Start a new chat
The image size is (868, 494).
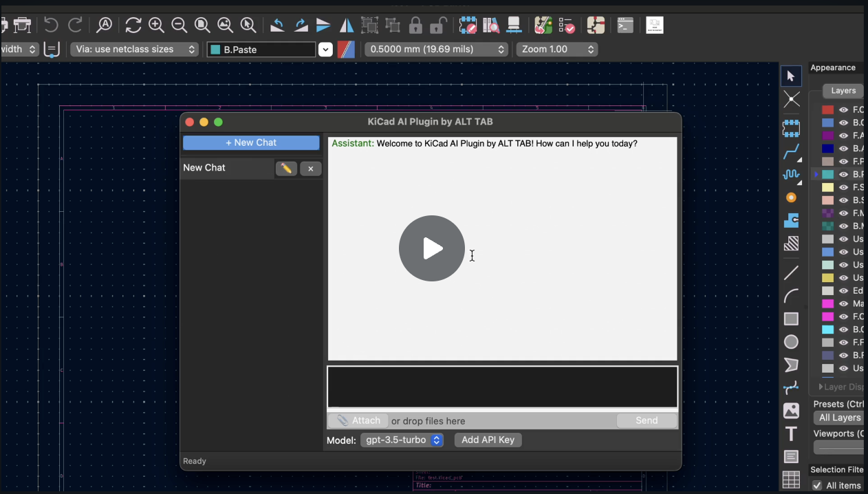tap(251, 142)
